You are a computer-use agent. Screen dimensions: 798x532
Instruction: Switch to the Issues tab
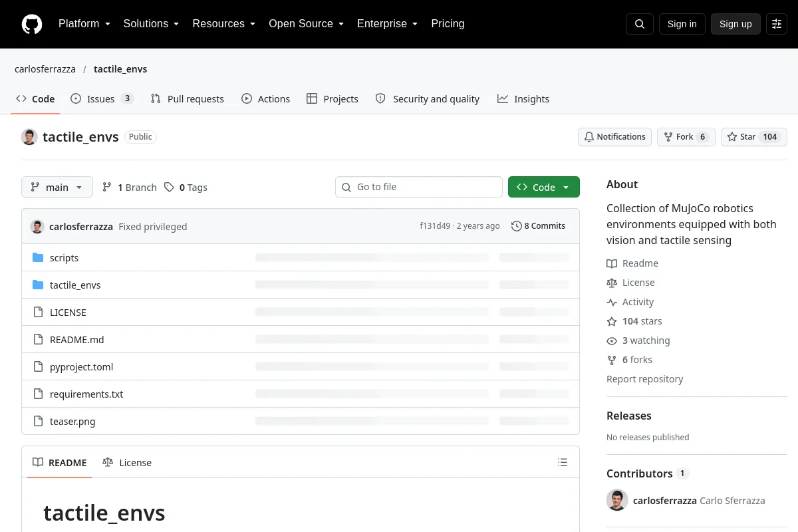102,99
